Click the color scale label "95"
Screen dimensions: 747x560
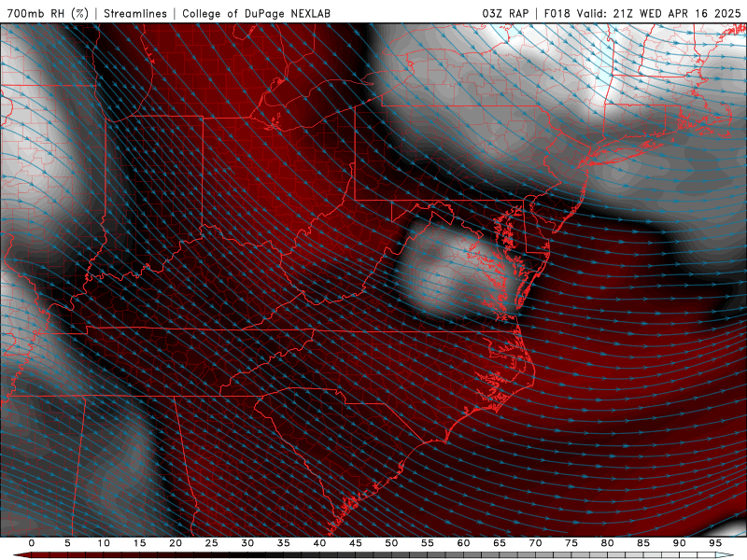(715, 543)
